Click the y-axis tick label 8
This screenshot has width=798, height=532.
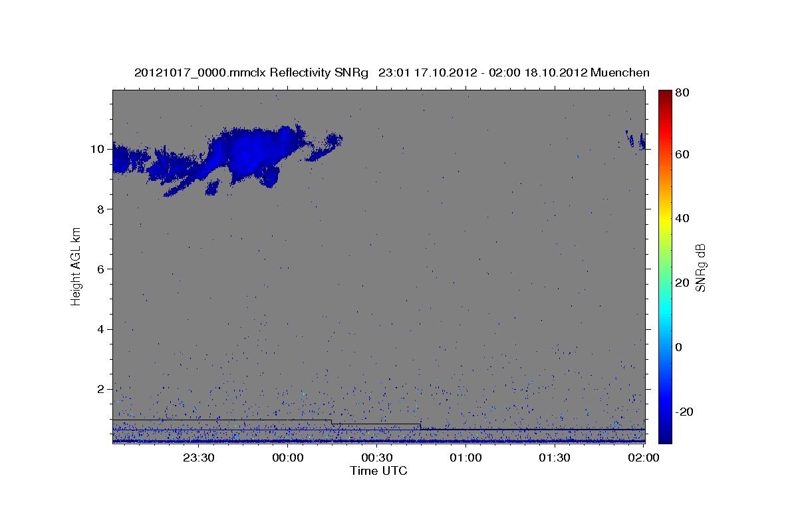point(100,209)
